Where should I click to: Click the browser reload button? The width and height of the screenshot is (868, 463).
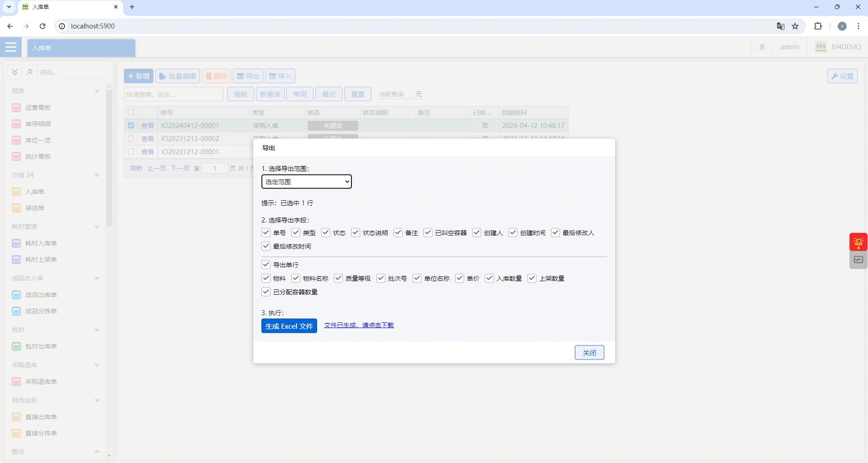43,26
